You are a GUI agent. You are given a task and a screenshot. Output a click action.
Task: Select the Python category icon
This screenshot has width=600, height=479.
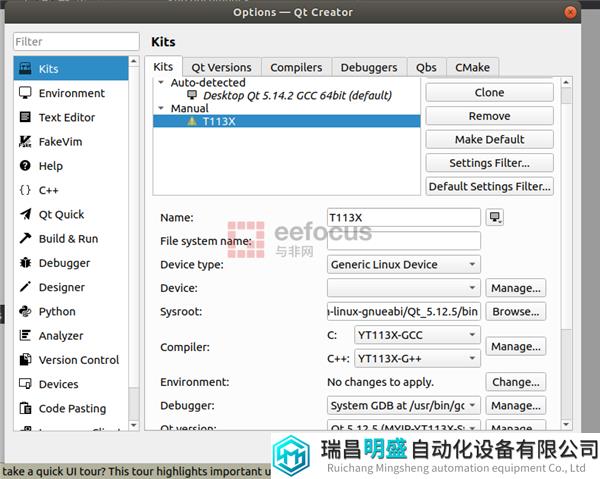[x=25, y=311]
